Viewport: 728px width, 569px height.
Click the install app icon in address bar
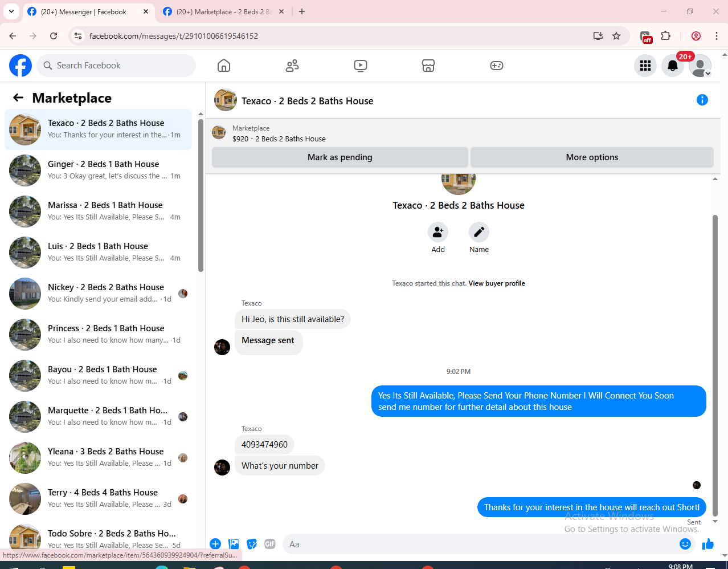coord(598,36)
